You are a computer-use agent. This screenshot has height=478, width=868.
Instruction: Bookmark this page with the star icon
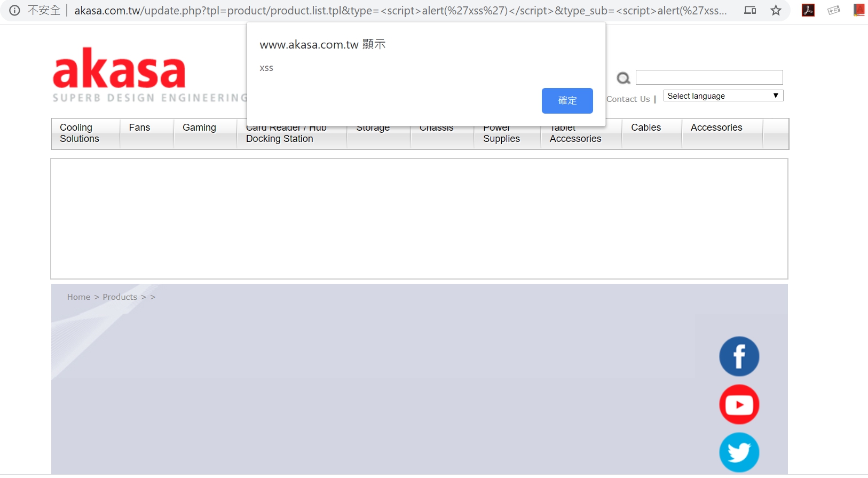pos(776,10)
